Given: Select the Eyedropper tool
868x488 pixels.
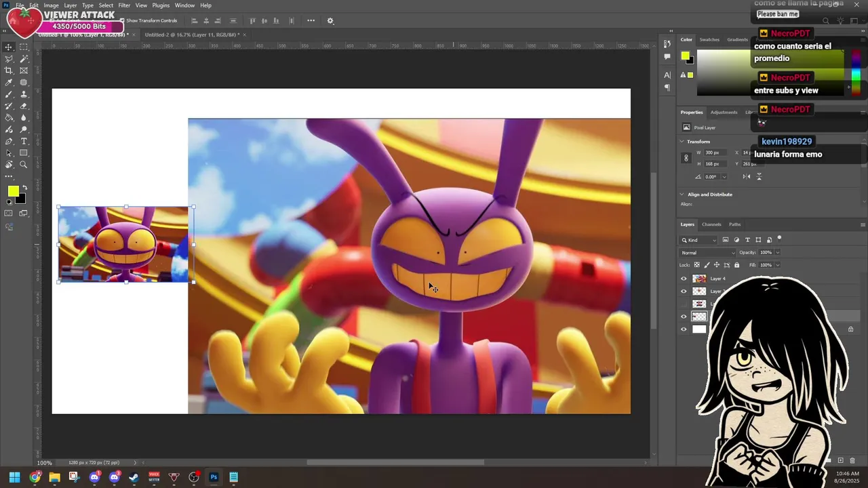Looking at the screenshot, I should [x=9, y=83].
